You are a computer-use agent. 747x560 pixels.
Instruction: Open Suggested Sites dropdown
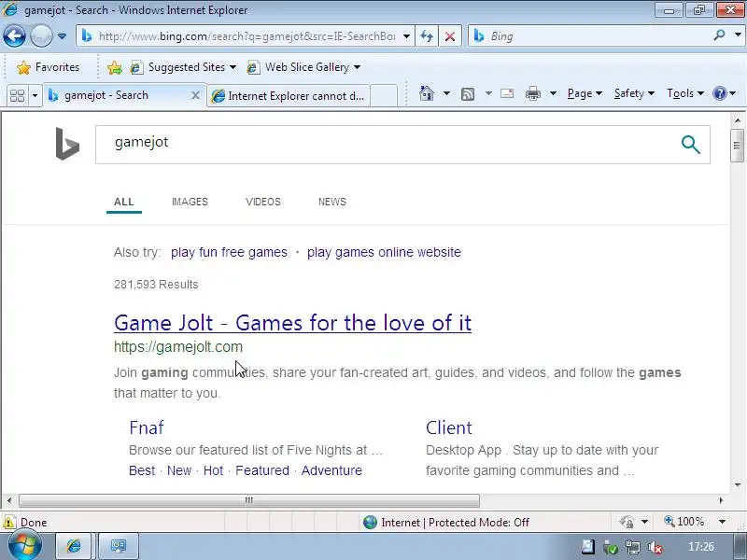(x=183, y=67)
